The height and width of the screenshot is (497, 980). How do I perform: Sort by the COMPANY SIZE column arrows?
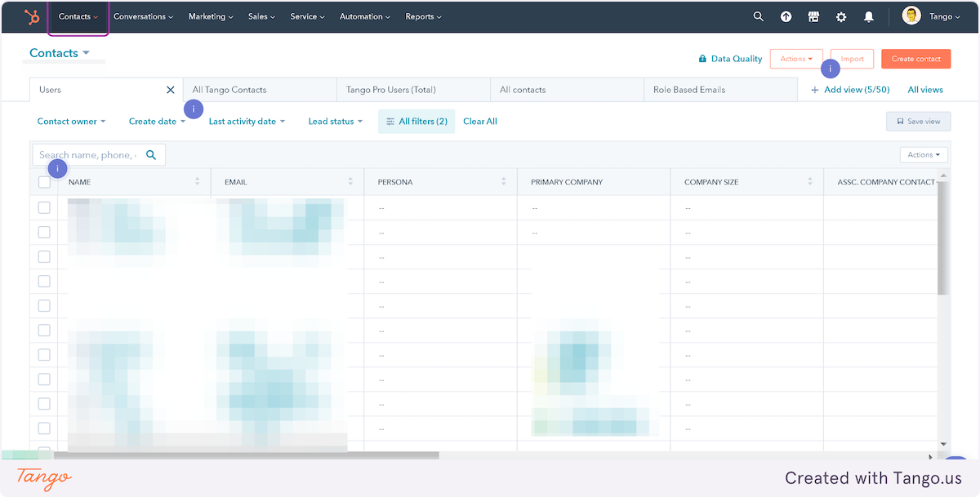[810, 182]
